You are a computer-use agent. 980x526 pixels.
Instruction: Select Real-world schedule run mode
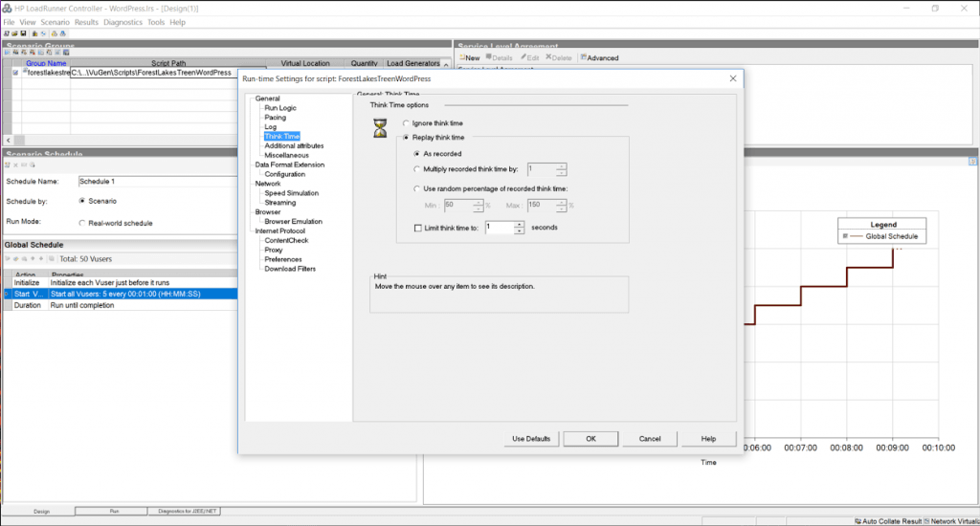[81, 223]
